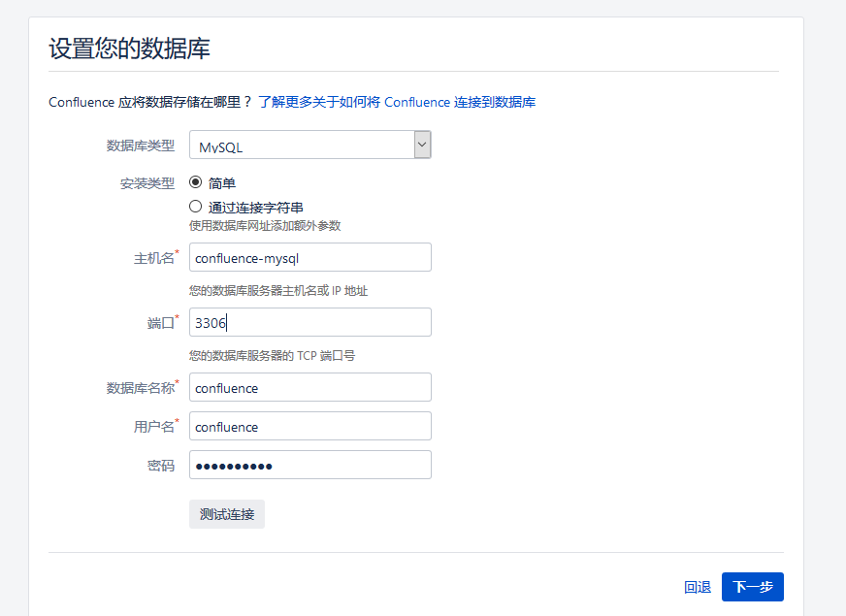Viewport: 846px width, 616px height.
Task: Click the 用户名 label
Action: pyautogui.click(x=154, y=427)
